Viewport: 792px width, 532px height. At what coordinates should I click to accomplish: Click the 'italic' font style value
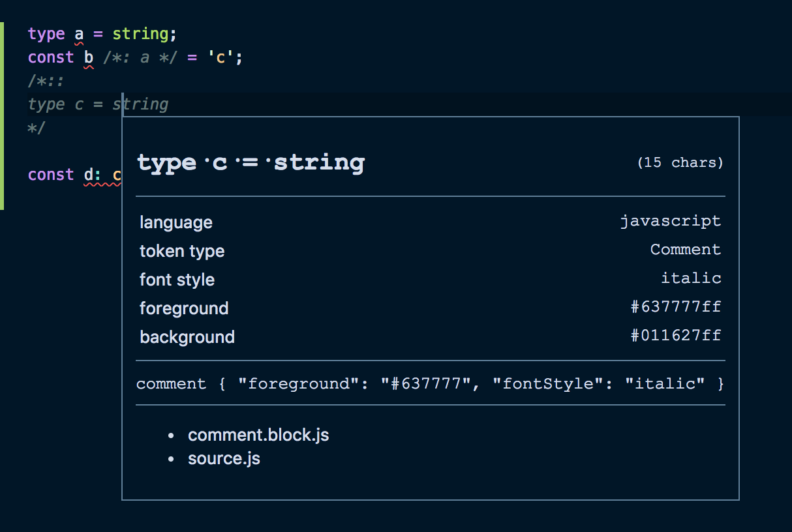(x=691, y=278)
